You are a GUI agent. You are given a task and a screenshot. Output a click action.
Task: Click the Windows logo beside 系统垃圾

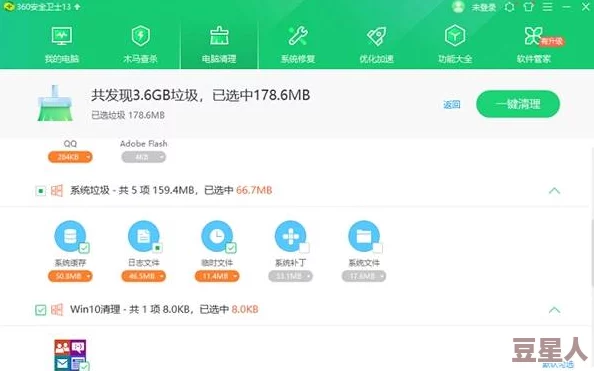pos(57,191)
